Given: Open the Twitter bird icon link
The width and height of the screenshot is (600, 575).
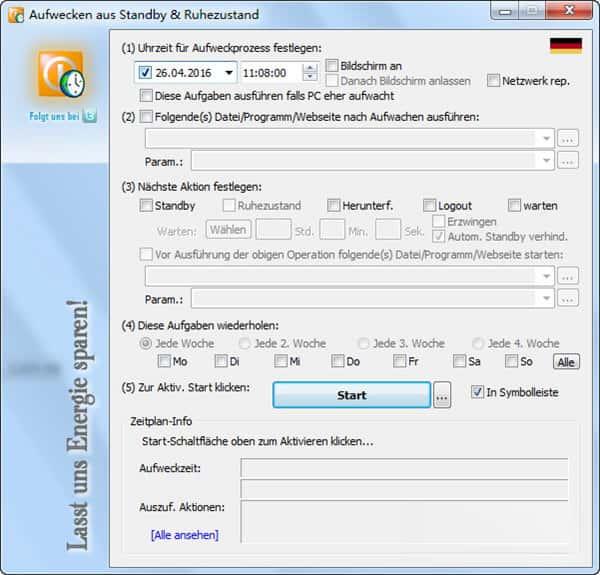Looking at the screenshot, I should (x=90, y=116).
